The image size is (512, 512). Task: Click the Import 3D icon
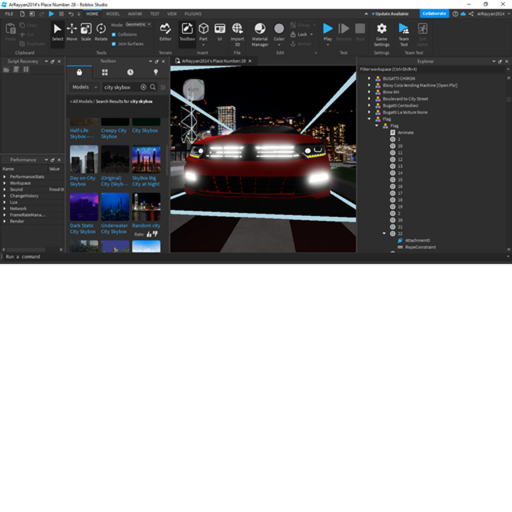click(237, 34)
